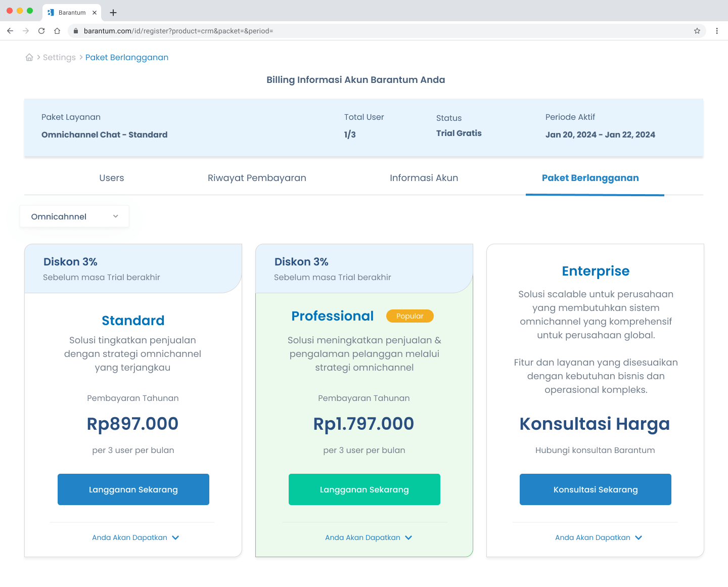
Task: Switch to the Users tab
Action: [112, 178]
